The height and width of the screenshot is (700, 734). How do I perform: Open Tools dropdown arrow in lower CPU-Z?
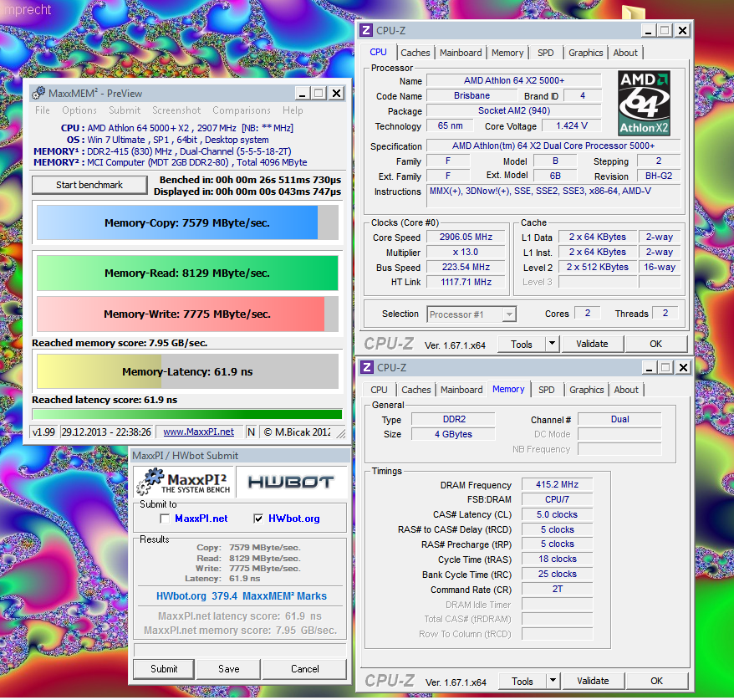pyautogui.click(x=553, y=680)
